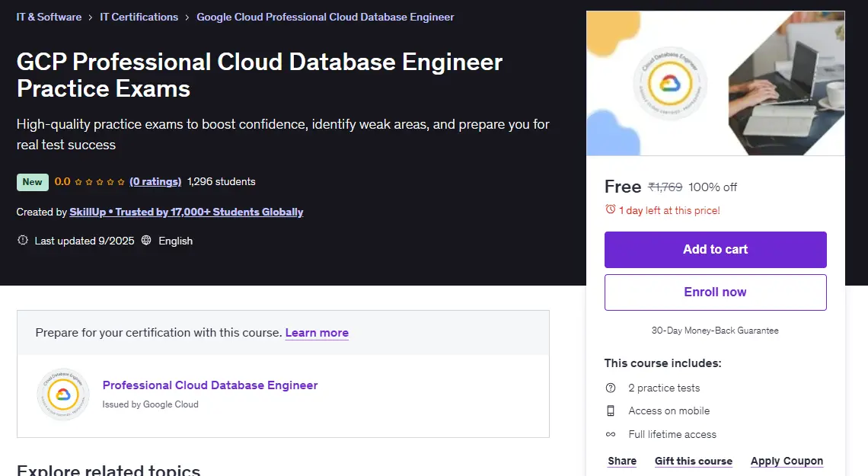
Task: Click the Last updated 9/2025 text
Action: click(x=85, y=241)
